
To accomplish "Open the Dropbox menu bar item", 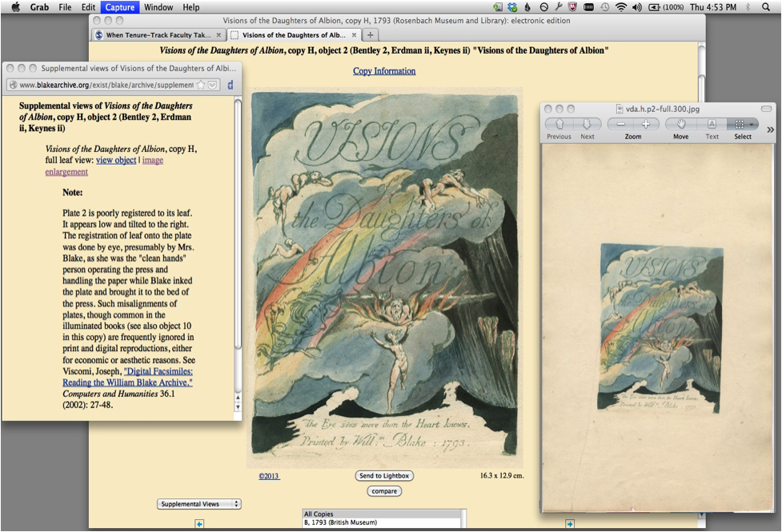I will (x=512, y=7).
